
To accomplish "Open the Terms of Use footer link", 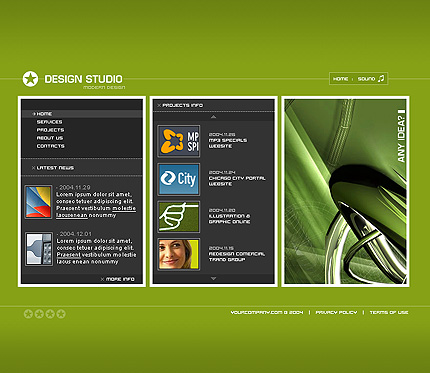I will point(389,312).
